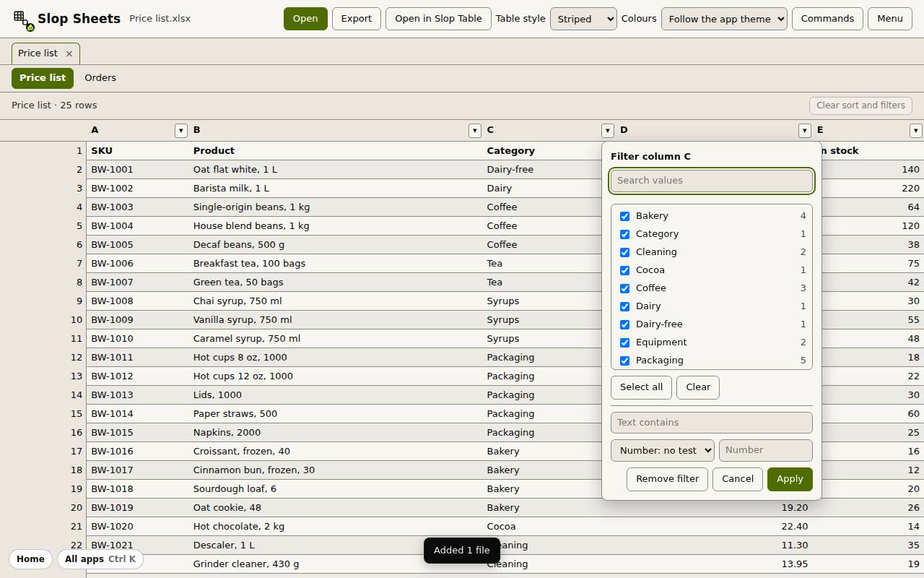
Task: Open the Number test dropdown
Action: (663, 450)
